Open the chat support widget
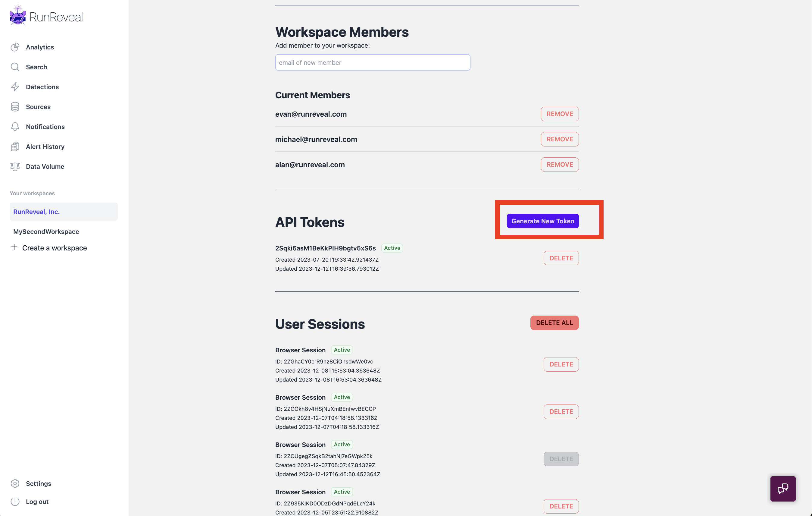812x516 pixels. coord(782,489)
